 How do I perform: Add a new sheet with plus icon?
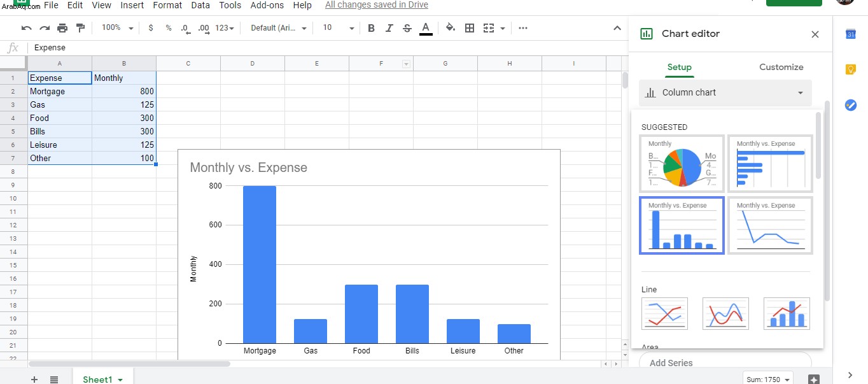click(x=34, y=380)
